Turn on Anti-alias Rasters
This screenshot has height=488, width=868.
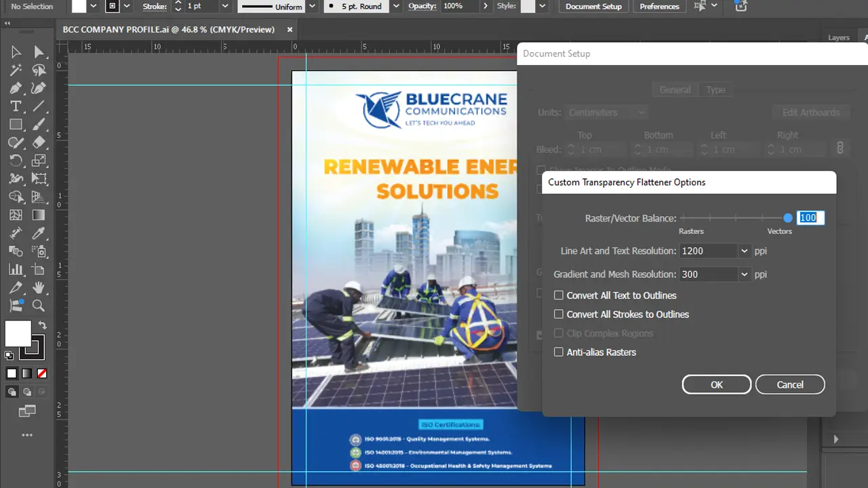(558, 352)
